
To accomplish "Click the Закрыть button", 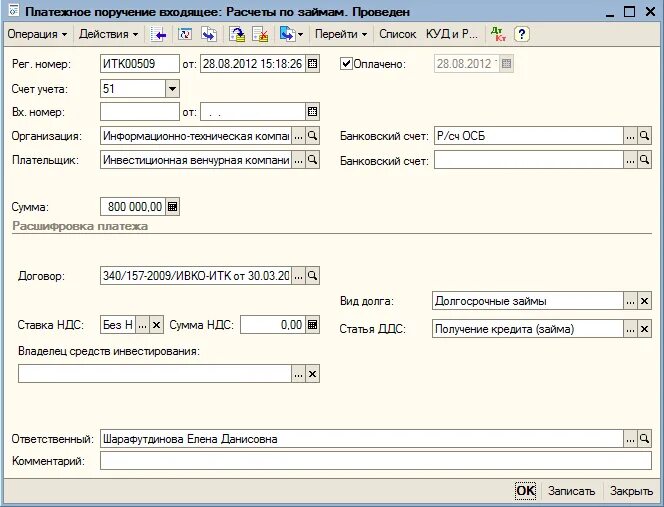I will click(x=631, y=491).
